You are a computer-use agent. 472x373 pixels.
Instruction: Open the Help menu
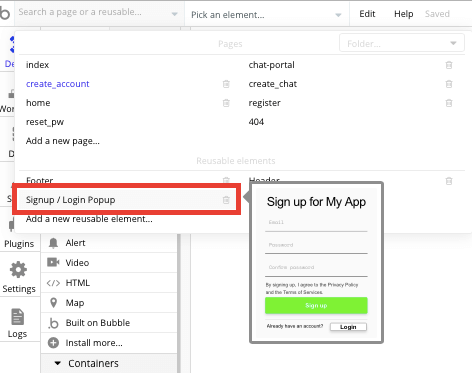pyautogui.click(x=404, y=14)
